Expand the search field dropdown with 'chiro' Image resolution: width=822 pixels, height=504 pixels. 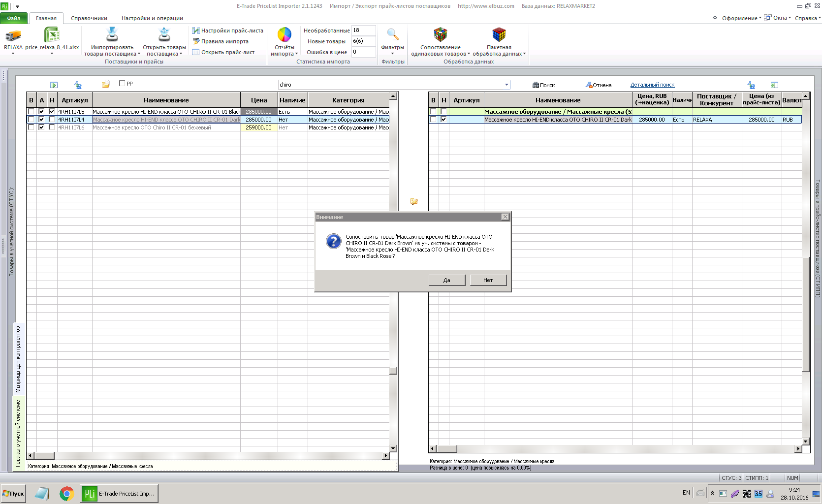[x=506, y=85]
